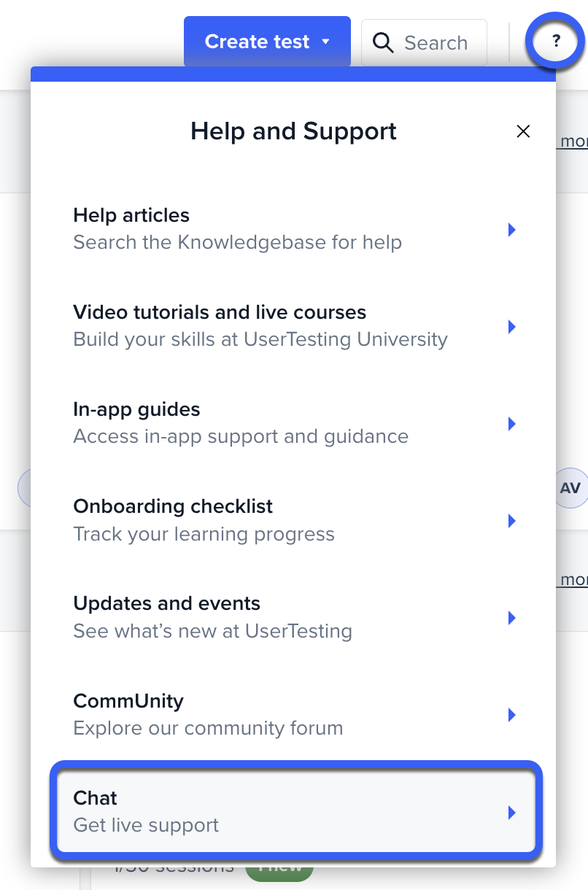Close the Help and Support panel
The height and width of the screenshot is (890, 588).
pos(523,131)
